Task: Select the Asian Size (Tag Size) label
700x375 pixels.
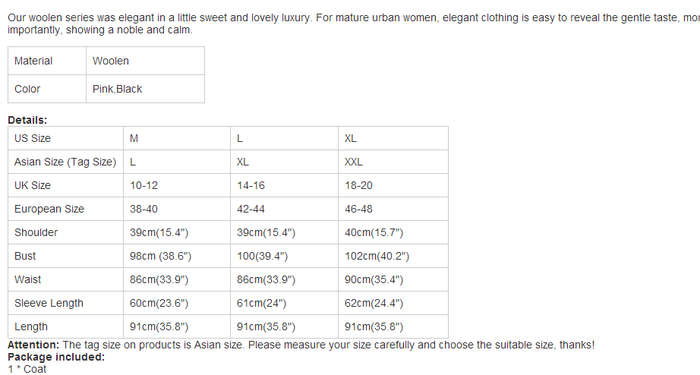Action: pyautogui.click(x=66, y=162)
